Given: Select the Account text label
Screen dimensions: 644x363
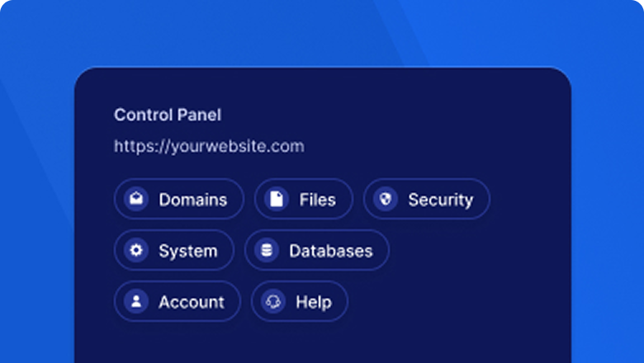Looking at the screenshot, I should pos(191,302).
